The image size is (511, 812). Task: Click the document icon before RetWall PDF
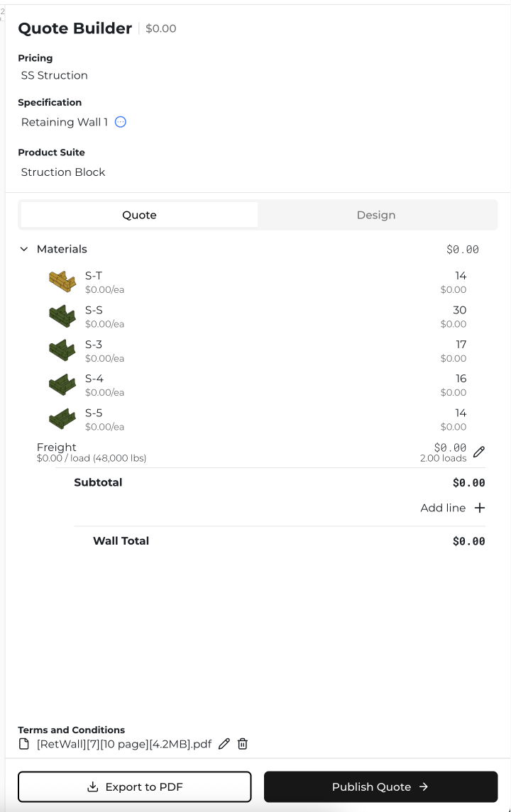[24, 744]
